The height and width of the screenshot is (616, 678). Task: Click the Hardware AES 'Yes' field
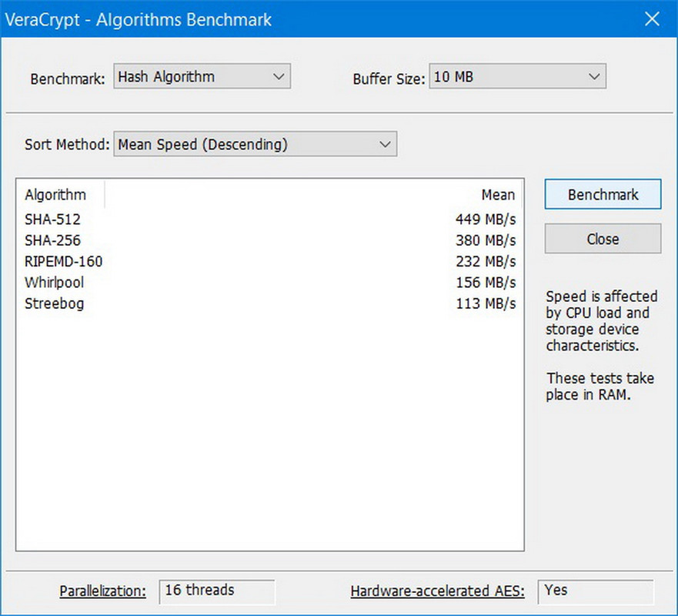(596, 592)
